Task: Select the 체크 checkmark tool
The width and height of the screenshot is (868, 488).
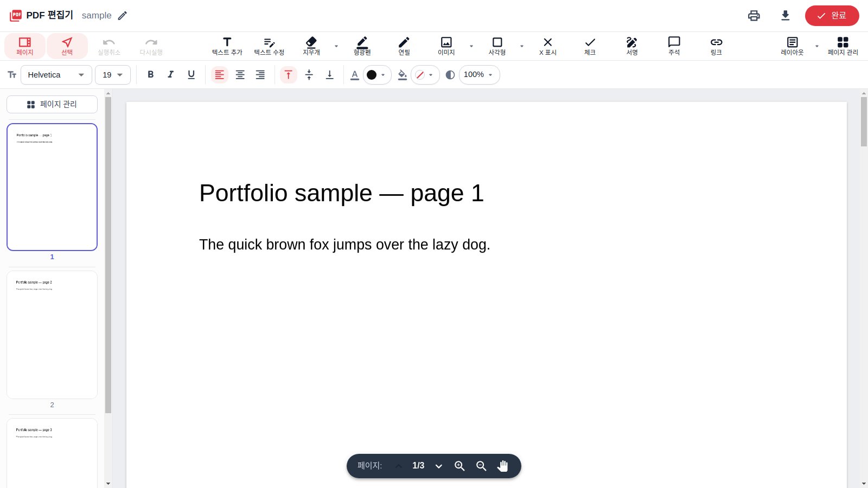Action: pos(590,46)
